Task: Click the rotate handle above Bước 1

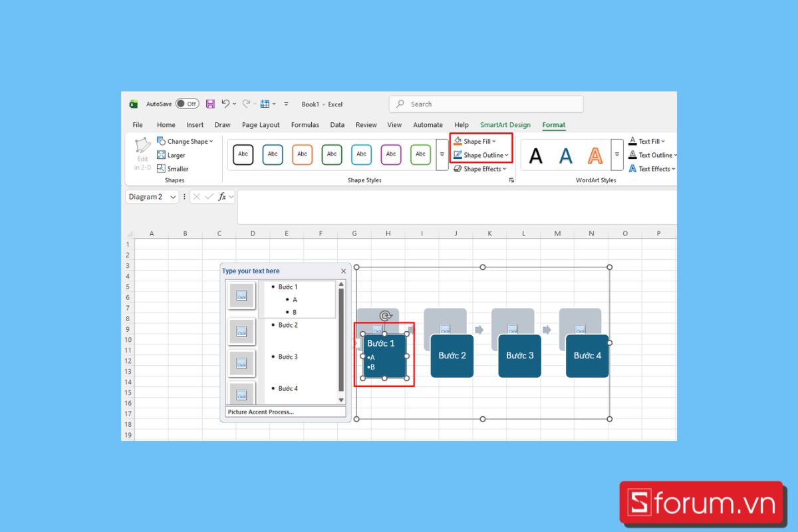Action: pyautogui.click(x=385, y=316)
